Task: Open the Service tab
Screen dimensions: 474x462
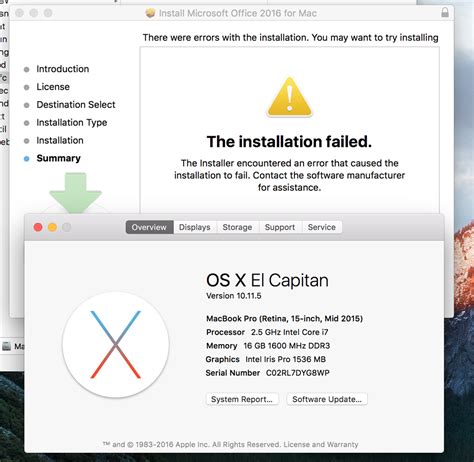Action: tap(322, 227)
